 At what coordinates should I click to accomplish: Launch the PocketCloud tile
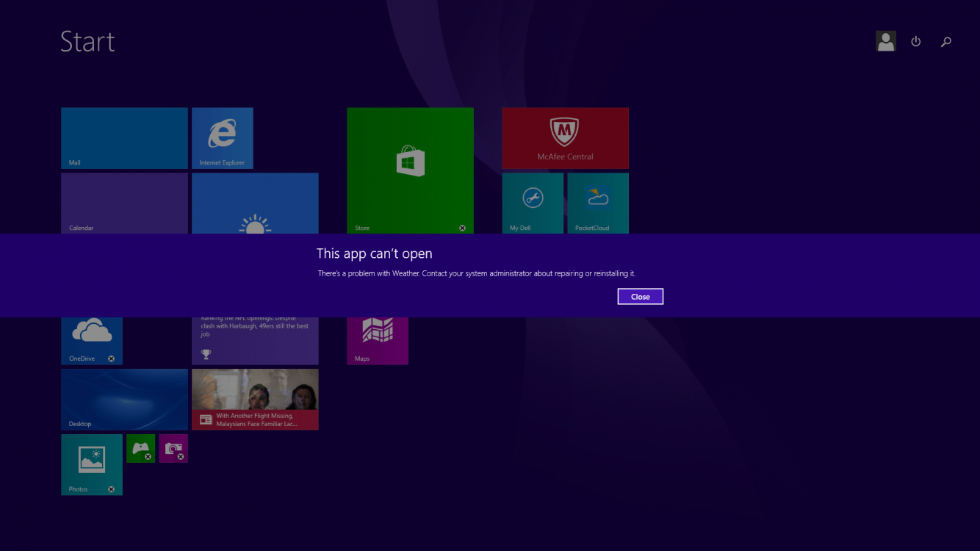598,204
